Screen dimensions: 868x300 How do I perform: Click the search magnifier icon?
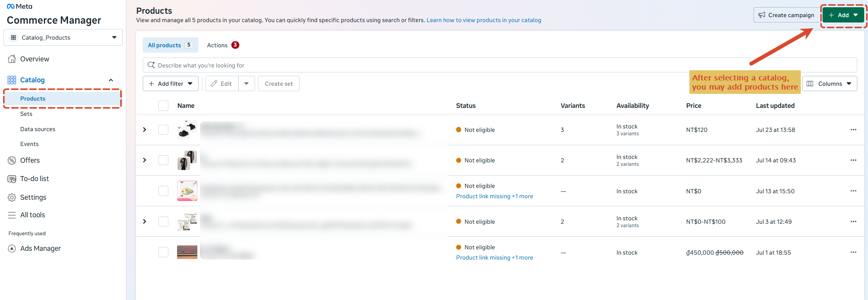click(x=151, y=65)
